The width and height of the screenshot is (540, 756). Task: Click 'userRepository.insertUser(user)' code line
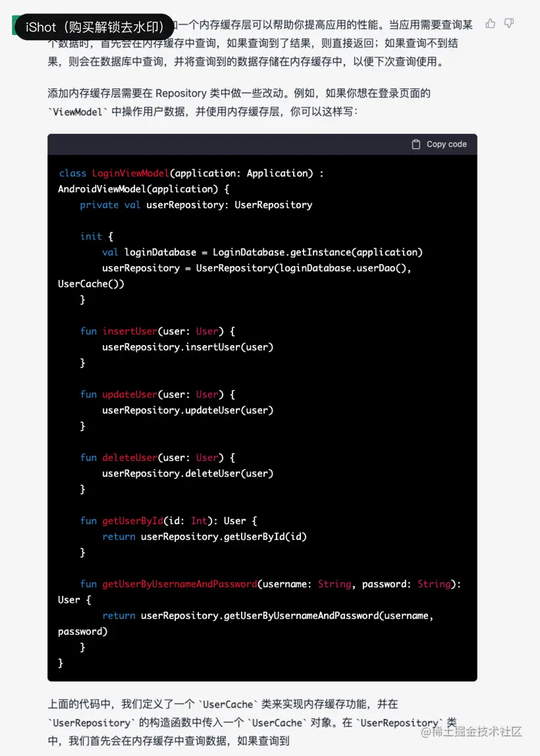[188, 347]
